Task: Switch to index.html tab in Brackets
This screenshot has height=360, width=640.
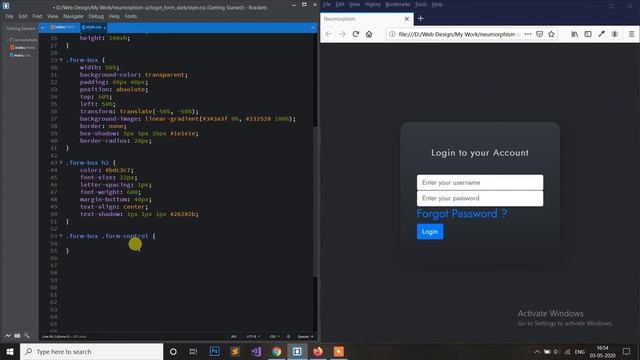Action: click(62, 27)
